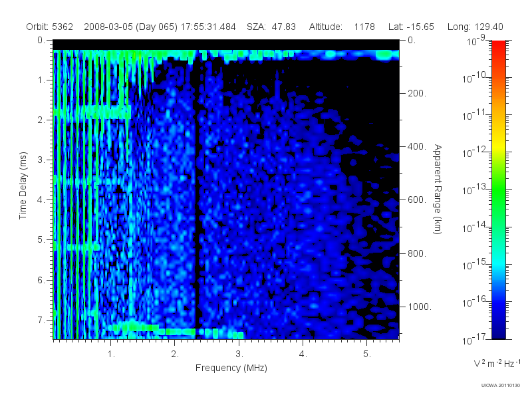Click the 1000. apparent range tick label
The height and width of the screenshot is (399, 532).
point(420,307)
